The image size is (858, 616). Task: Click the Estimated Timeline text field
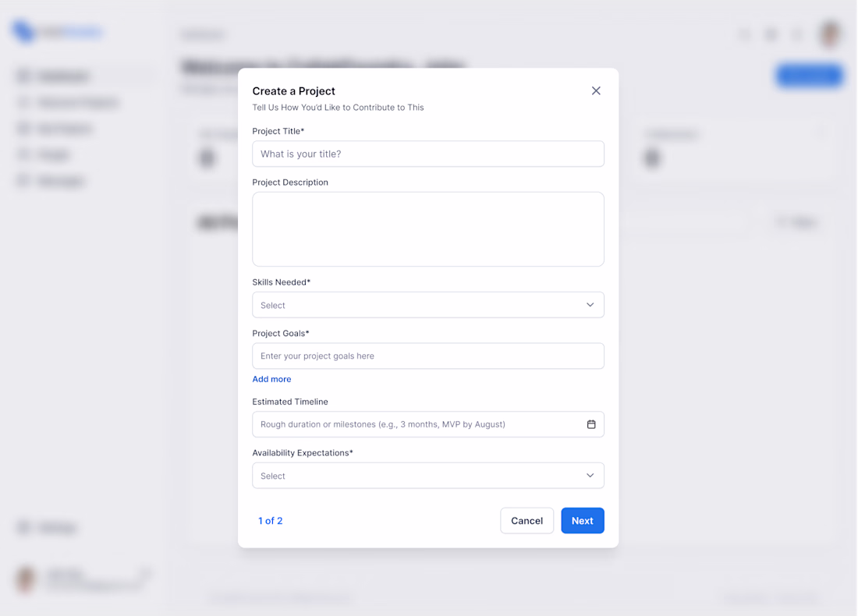coord(417,424)
